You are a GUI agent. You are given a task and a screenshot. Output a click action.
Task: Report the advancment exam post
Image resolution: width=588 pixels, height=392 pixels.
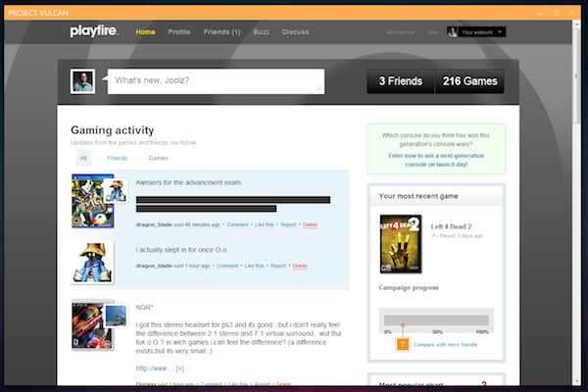[x=288, y=224]
